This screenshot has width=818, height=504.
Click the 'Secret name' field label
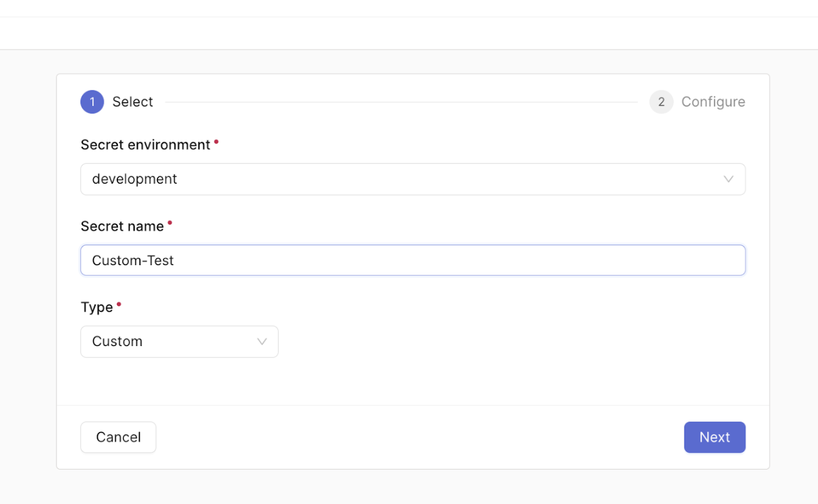click(x=122, y=226)
